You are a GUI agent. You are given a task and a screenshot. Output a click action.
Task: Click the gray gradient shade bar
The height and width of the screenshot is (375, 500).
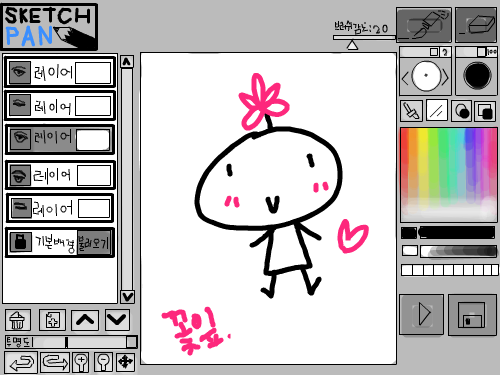(458, 251)
